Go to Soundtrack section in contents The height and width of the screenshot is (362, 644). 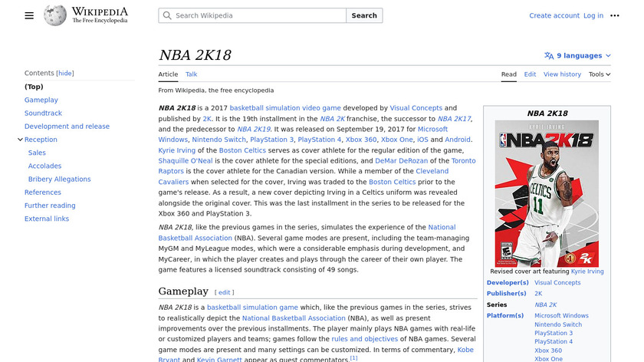[x=43, y=113]
